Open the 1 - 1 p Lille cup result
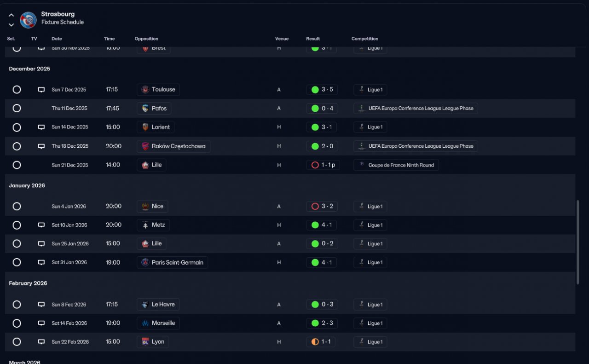This screenshot has width=589, height=364. [323, 165]
